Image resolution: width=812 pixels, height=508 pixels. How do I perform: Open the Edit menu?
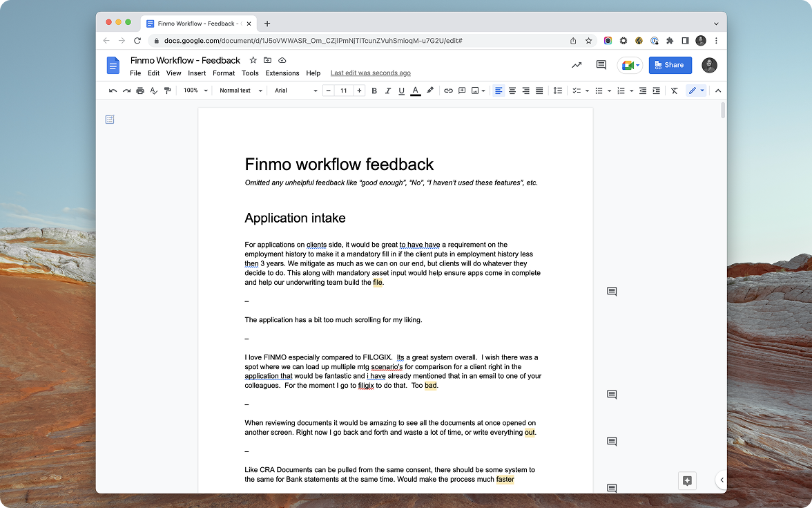pos(153,73)
